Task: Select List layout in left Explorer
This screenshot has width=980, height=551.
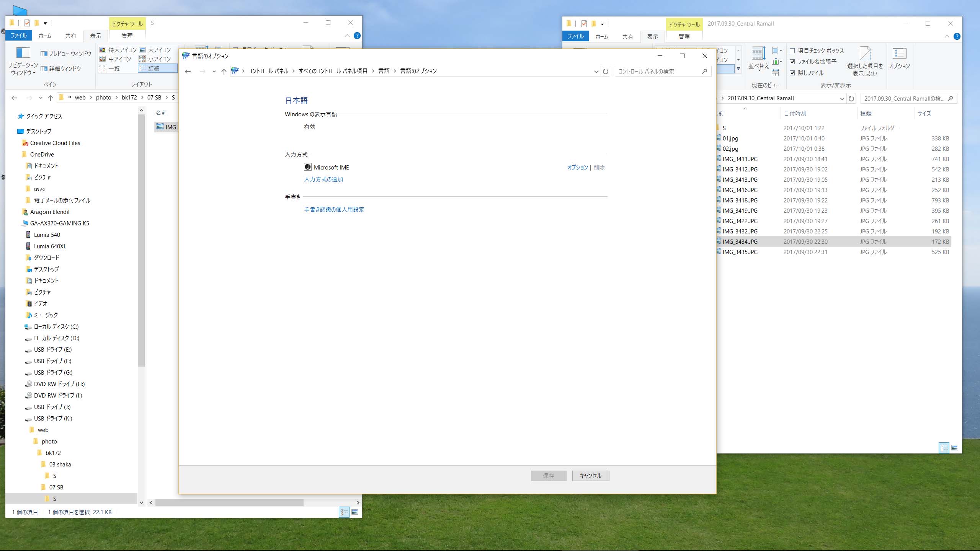Action: (x=109, y=68)
